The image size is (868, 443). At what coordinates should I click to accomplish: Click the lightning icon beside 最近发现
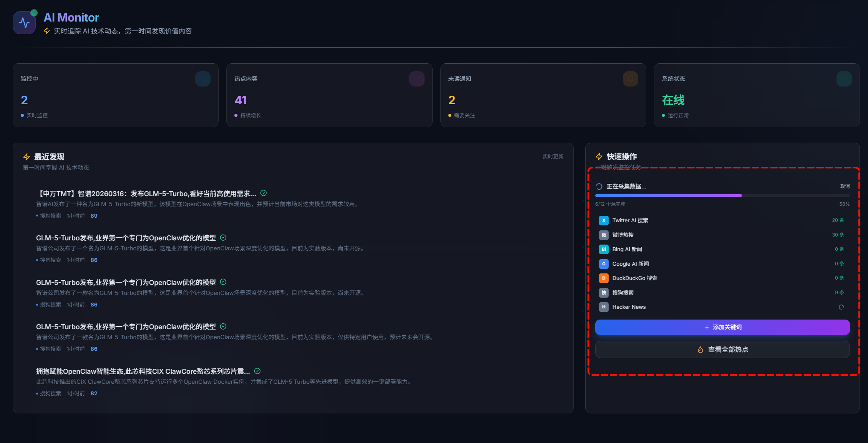click(x=27, y=157)
